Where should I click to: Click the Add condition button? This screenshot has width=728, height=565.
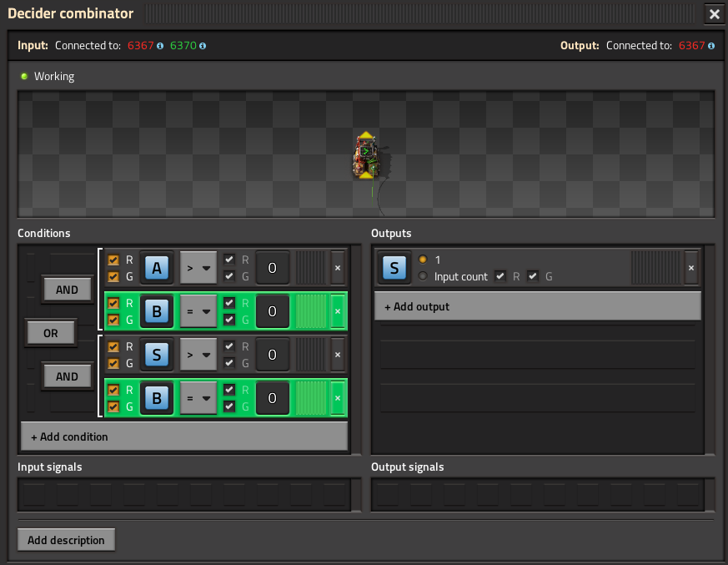[183, 436]
